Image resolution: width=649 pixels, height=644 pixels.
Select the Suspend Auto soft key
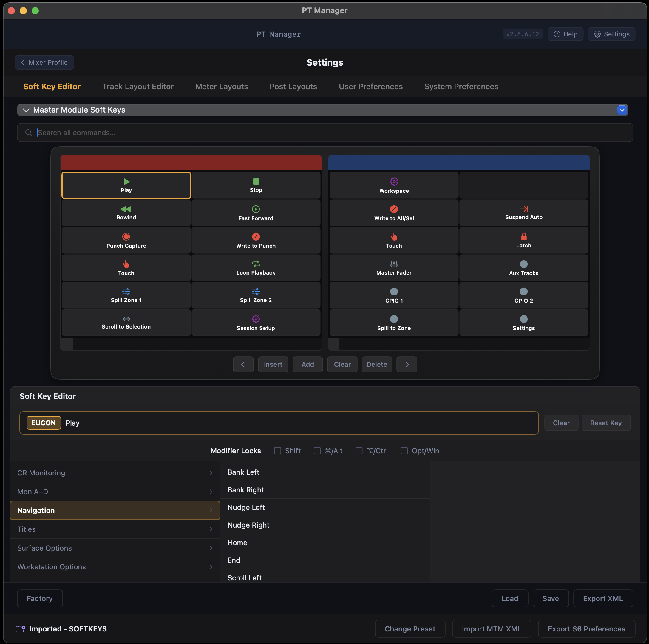(x=523, y=213)
